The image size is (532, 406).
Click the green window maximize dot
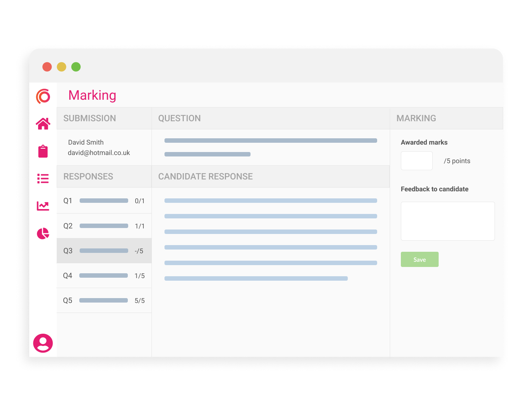click(x=76, y=67)
